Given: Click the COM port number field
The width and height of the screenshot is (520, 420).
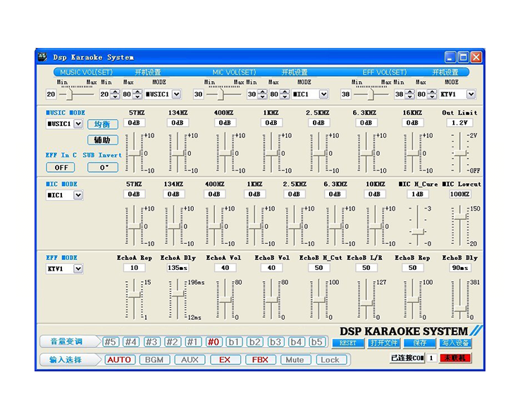Looking at the screenshot, I should (x=431, y=358).
